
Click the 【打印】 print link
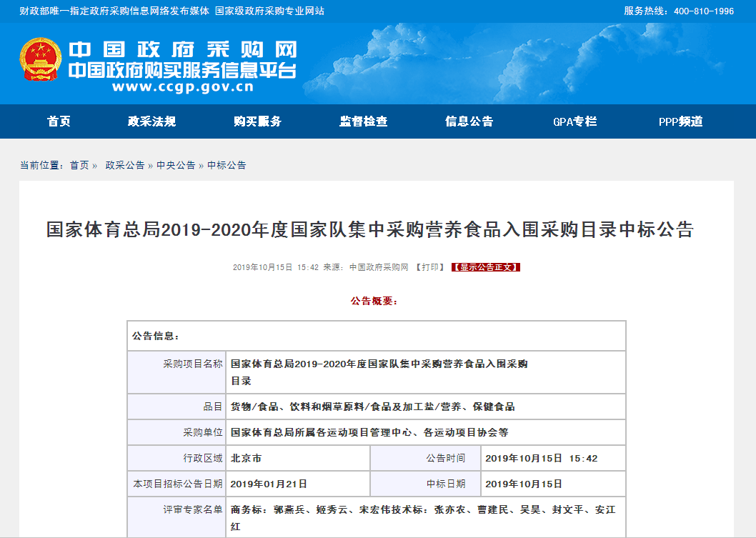tap(430, 267)
